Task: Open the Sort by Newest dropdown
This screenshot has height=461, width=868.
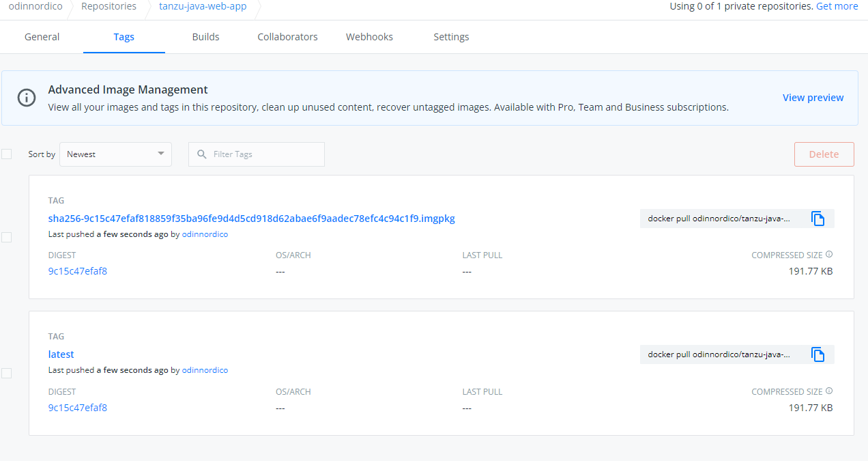Action: pyautogui.click(x=115, y=154)
